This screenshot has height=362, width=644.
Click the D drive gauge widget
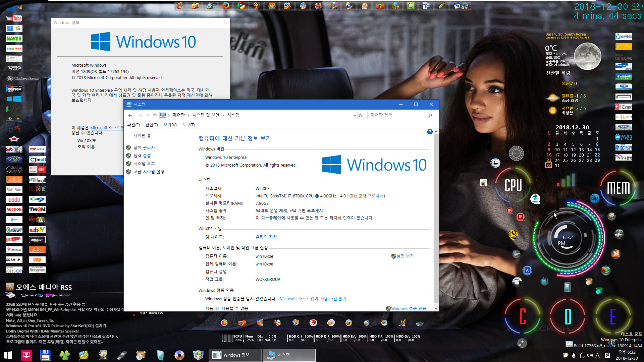click(x=568, y=316)
